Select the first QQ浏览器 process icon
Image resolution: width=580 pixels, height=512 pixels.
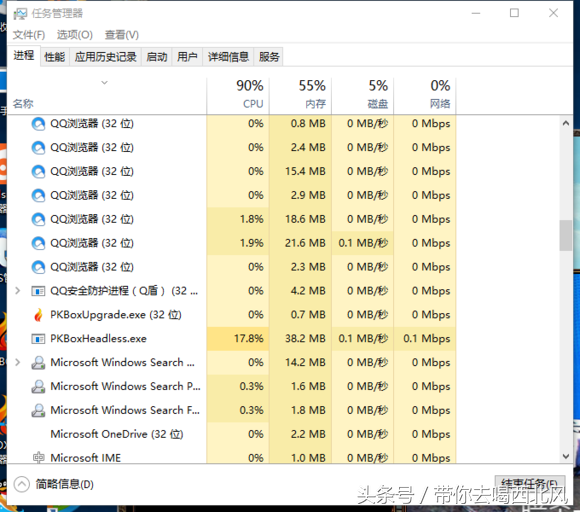38,124
